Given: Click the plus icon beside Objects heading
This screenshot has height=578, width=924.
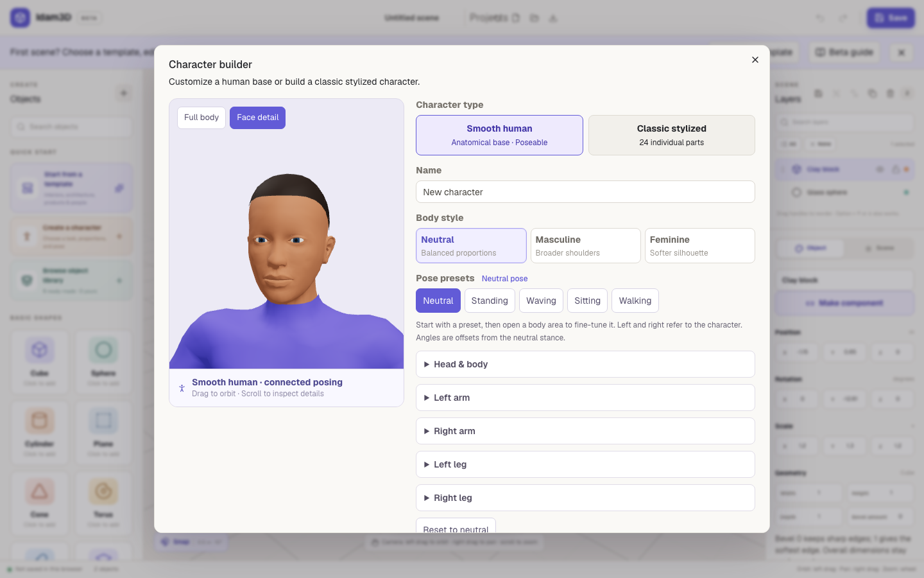Looking at the screenshot, I should (x=124, y=94).
